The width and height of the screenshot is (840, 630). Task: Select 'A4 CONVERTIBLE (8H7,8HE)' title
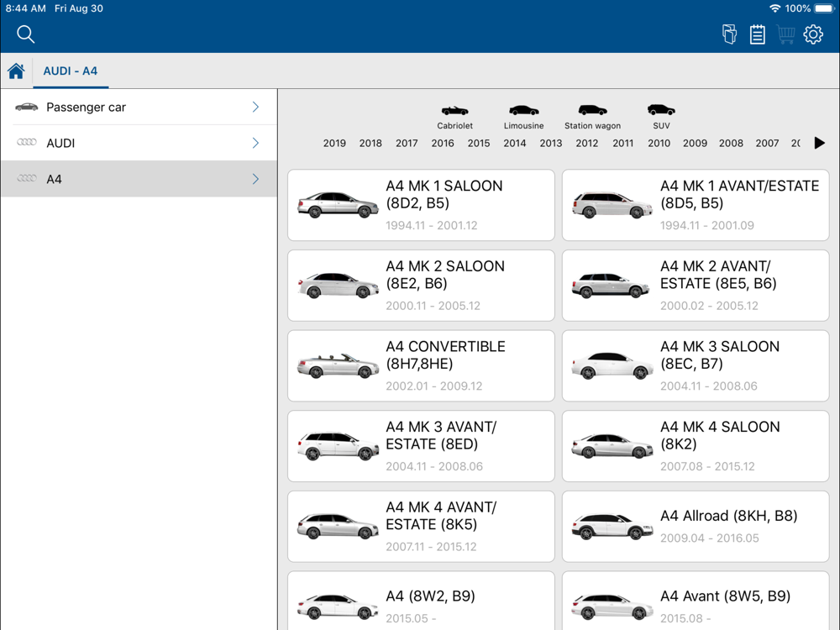[445, 354]
